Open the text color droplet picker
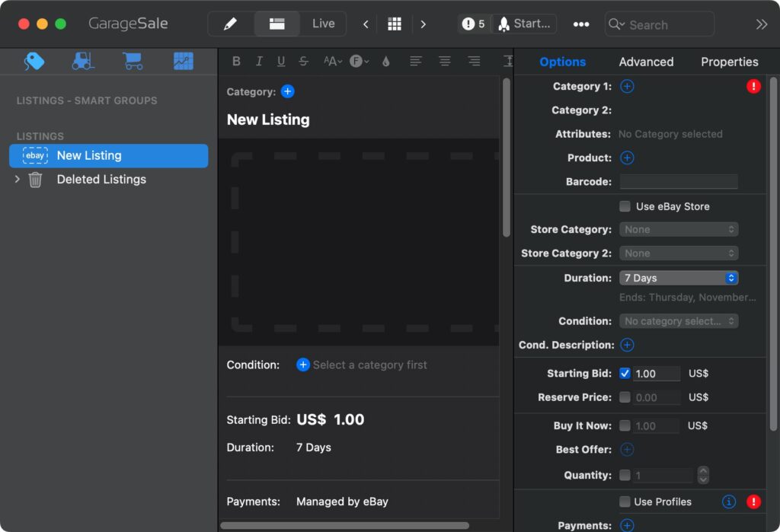 [x=386, y=61]
